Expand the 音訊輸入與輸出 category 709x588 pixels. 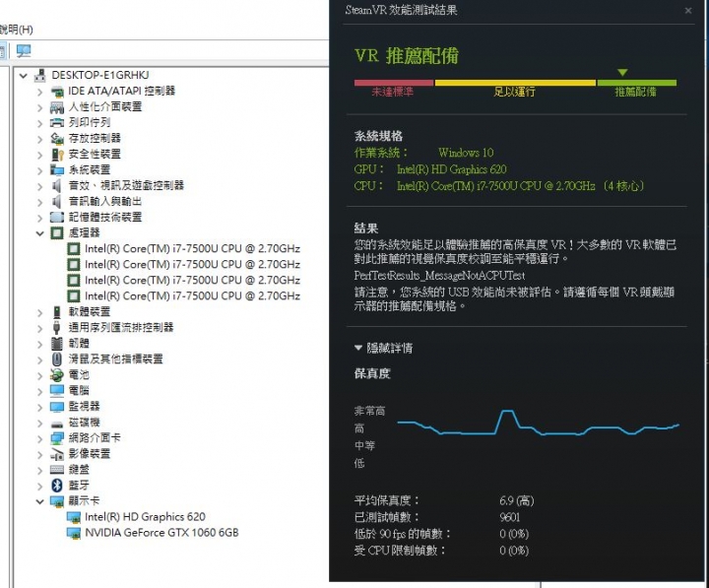[39, 202]
